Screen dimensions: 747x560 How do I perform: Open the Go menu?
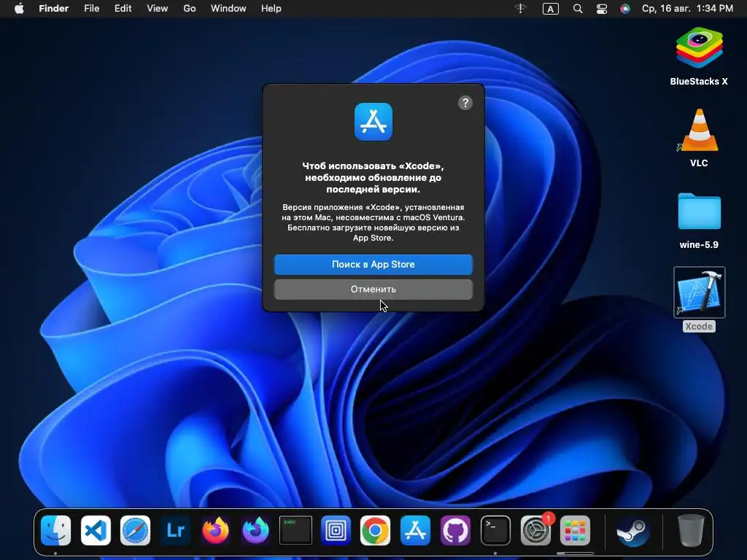coord(190,9)
